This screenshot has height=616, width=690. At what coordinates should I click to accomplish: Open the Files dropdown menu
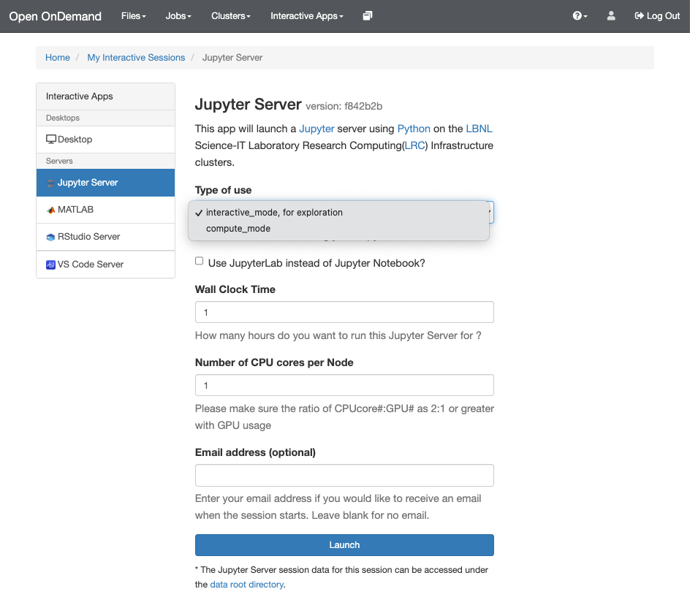point(133,15)
